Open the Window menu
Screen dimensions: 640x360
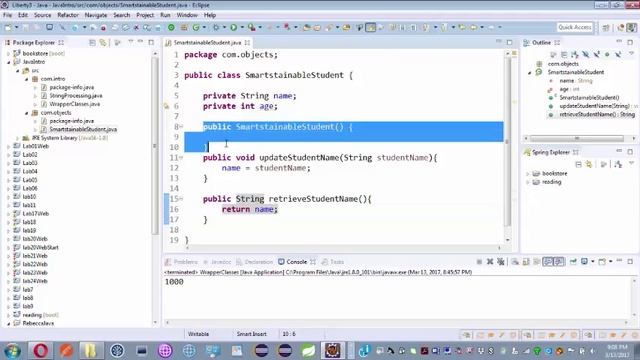click(187, 15)
